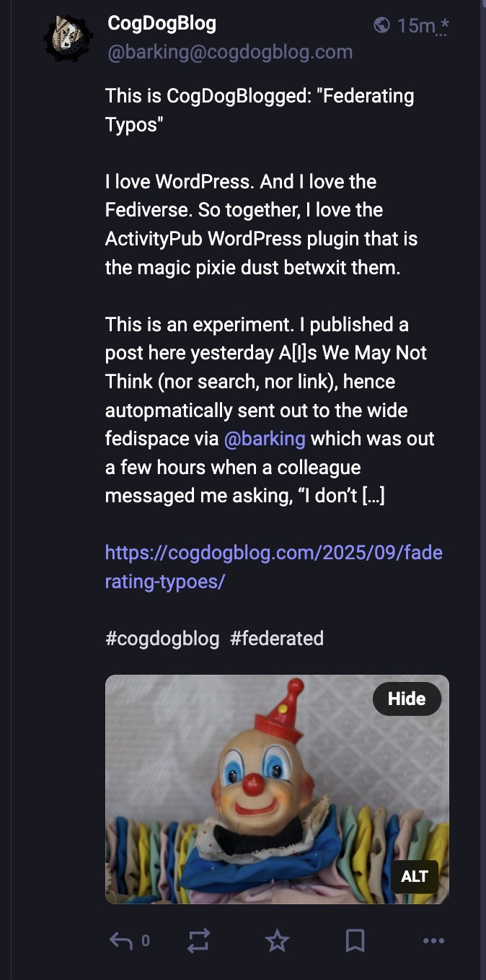The image size is (486, 980).
Task: Click the @barking@cogdogblog.com handle
Action: point(230,52)
